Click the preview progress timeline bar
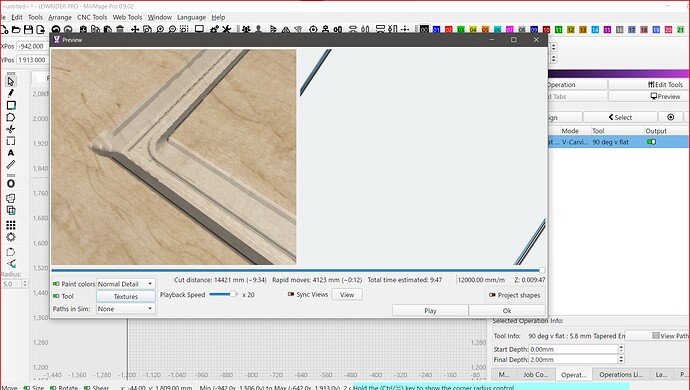 coord(298,270)
